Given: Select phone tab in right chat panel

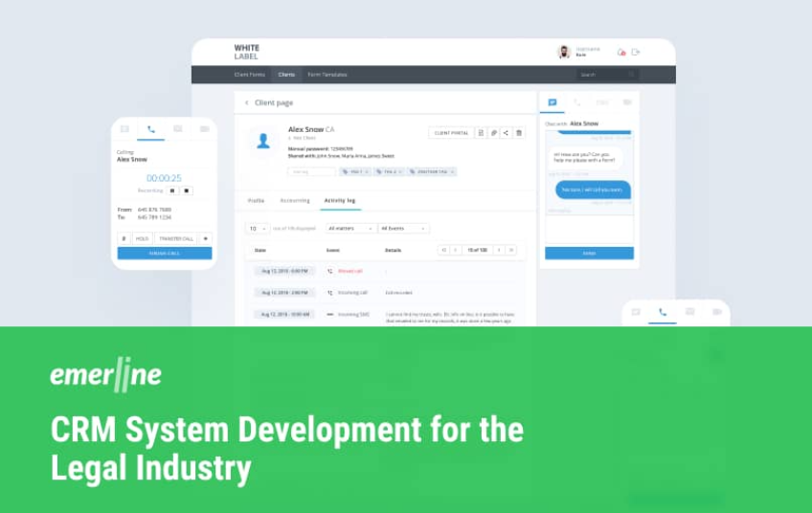Looking at the screenshot, I should tap(576, 102).
